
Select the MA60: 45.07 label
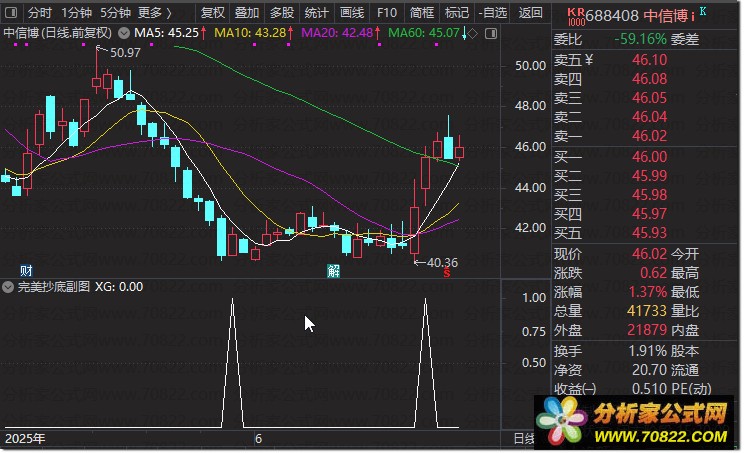(x=424, y=33)
